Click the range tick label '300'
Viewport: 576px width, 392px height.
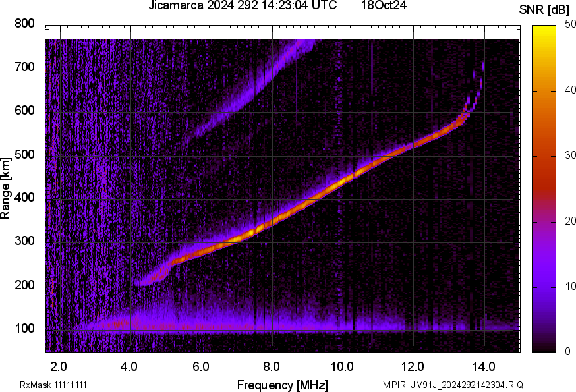24,241
